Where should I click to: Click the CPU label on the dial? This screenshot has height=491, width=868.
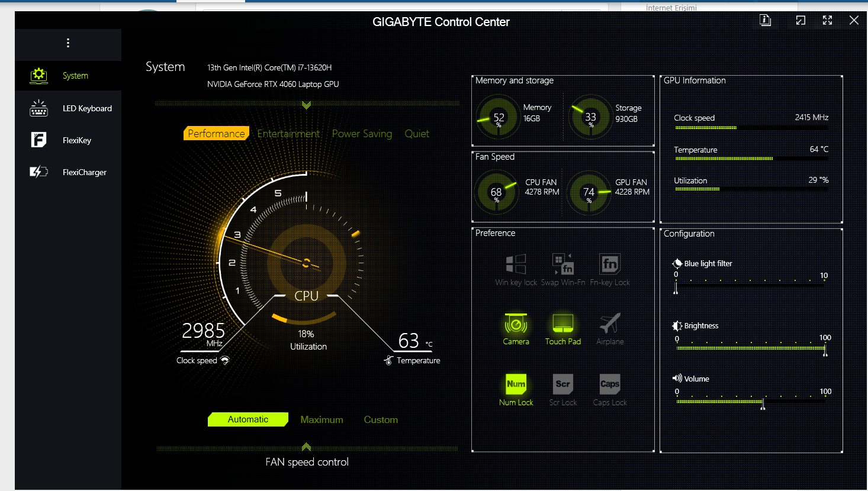(x=306, y=296)
